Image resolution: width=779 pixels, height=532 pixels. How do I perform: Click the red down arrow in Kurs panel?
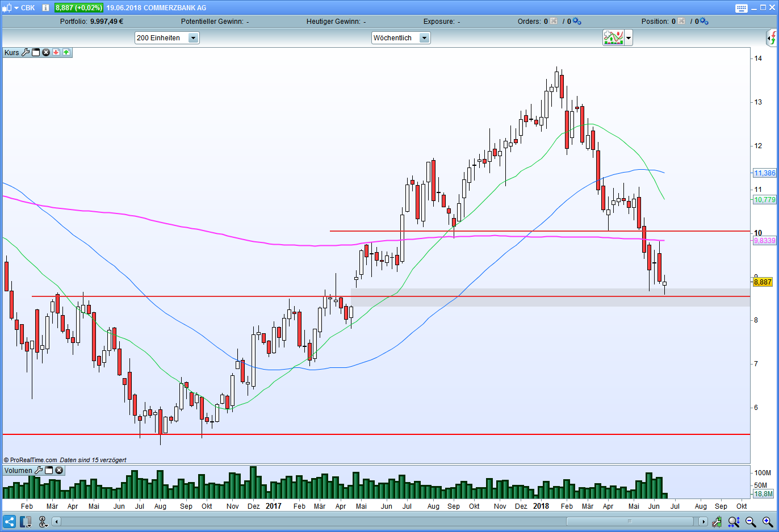pos(56,52)
